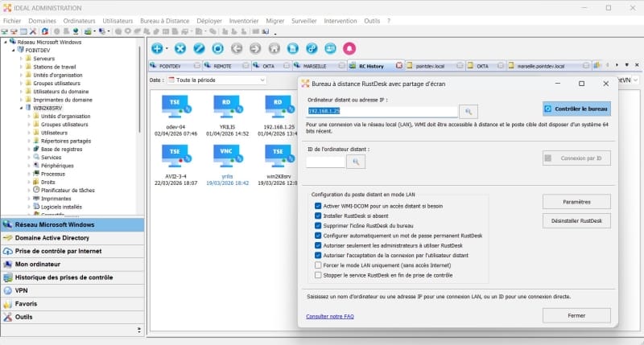Click the blue plus add-connection toolbar icon

pyautogui.click(x=158, y=49)
